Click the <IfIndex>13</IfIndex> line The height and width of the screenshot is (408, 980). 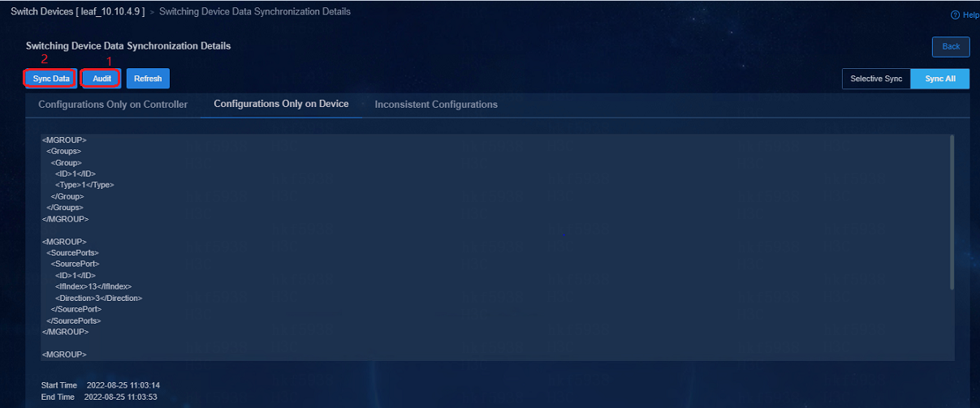point(93,286)
